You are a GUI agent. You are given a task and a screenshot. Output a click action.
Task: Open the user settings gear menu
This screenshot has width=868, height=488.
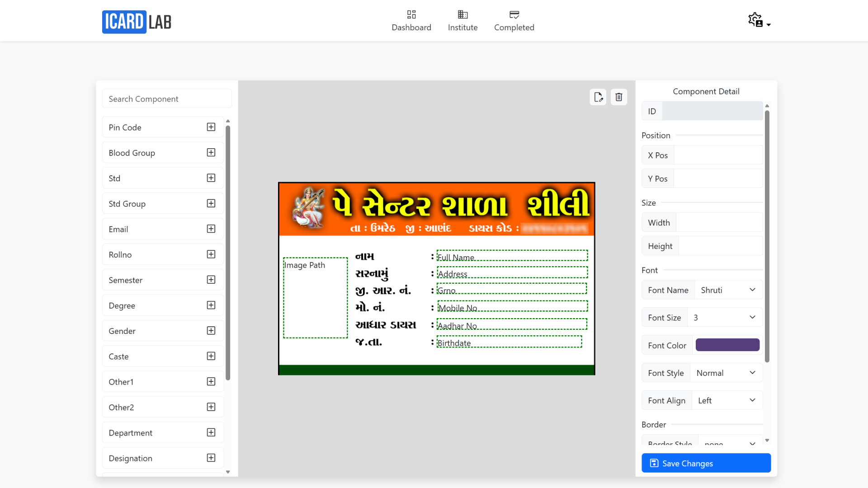click(759, 20)
